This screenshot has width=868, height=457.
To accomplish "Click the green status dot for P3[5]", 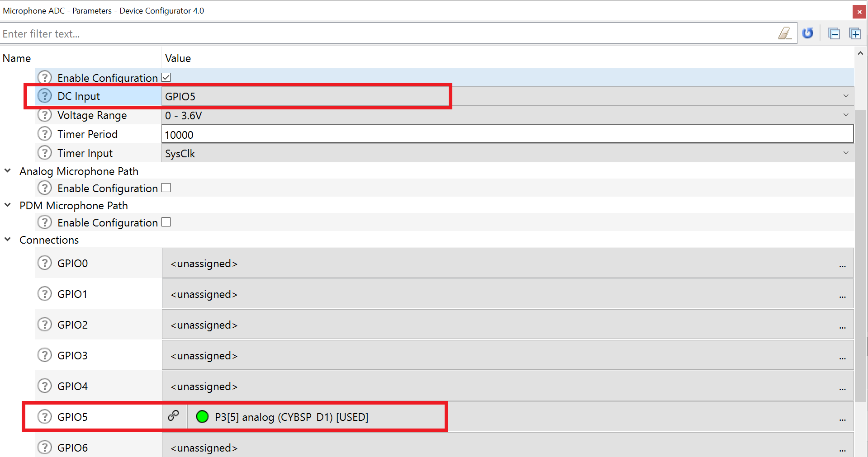I will (202, 416).
